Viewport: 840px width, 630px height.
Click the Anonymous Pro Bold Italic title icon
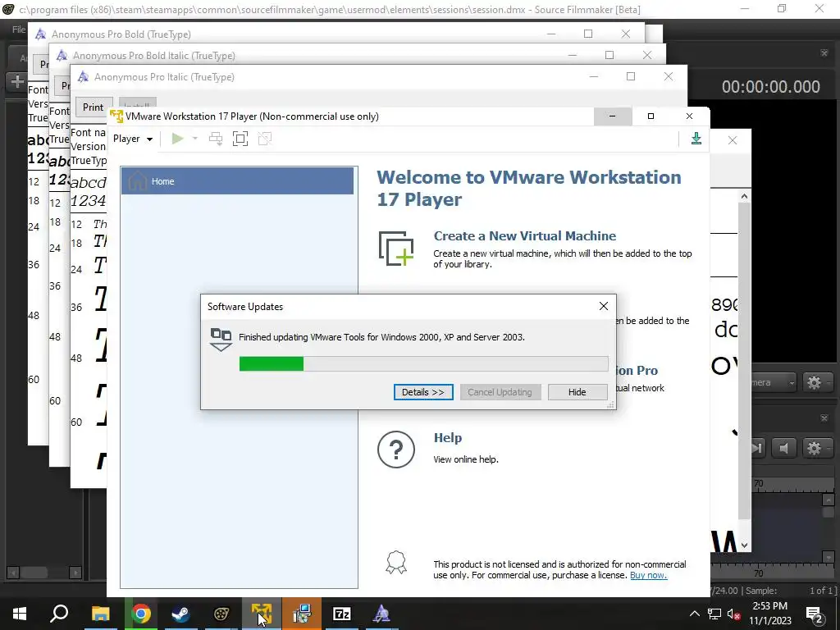(62, 55)
